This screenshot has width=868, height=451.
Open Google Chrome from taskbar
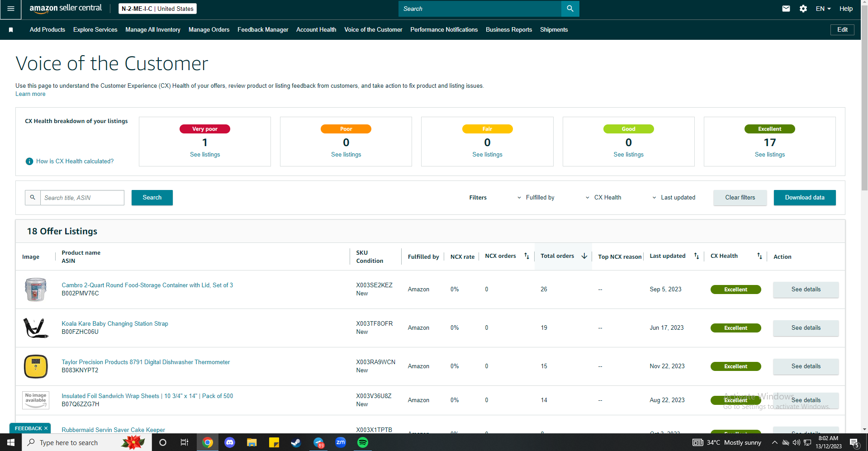tap(208, 442)
